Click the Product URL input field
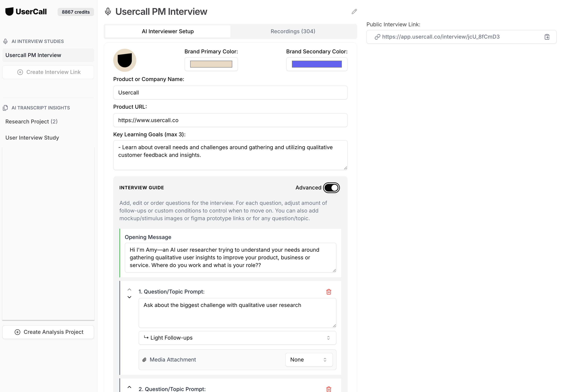The image size is (562, 392). [x=230, y=120]
